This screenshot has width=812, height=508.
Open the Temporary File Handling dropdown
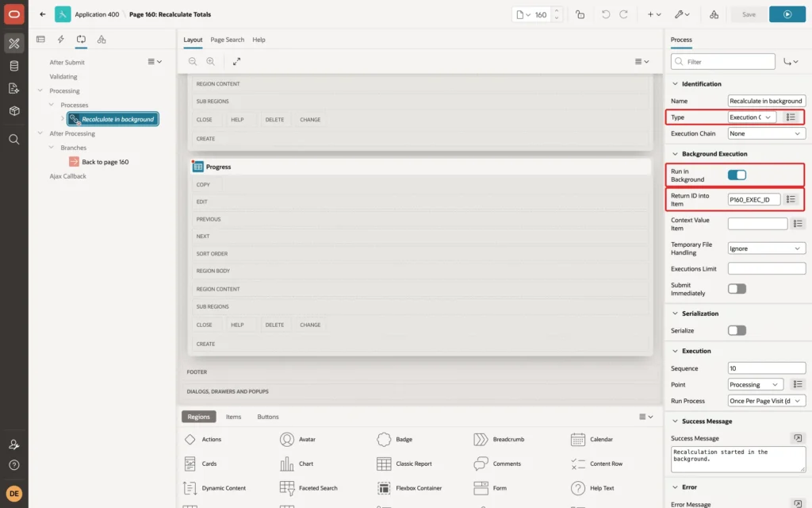[x=767, y=248]
